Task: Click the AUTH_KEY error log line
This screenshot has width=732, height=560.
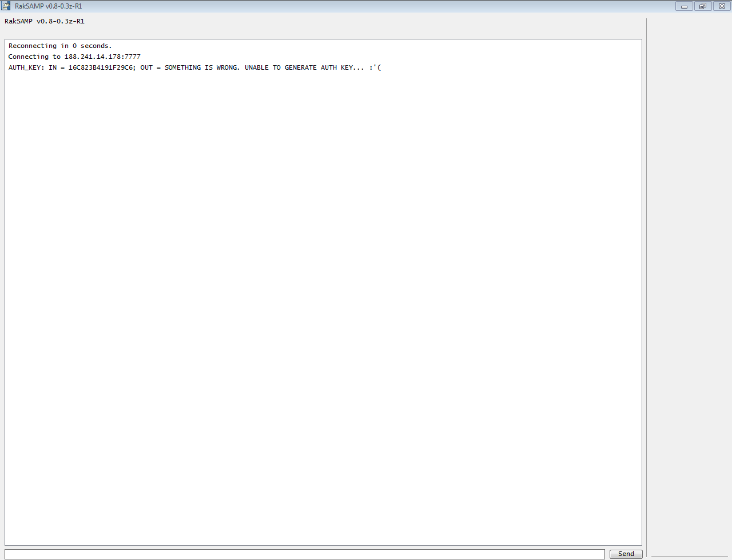Action: (x=194, y=67)
